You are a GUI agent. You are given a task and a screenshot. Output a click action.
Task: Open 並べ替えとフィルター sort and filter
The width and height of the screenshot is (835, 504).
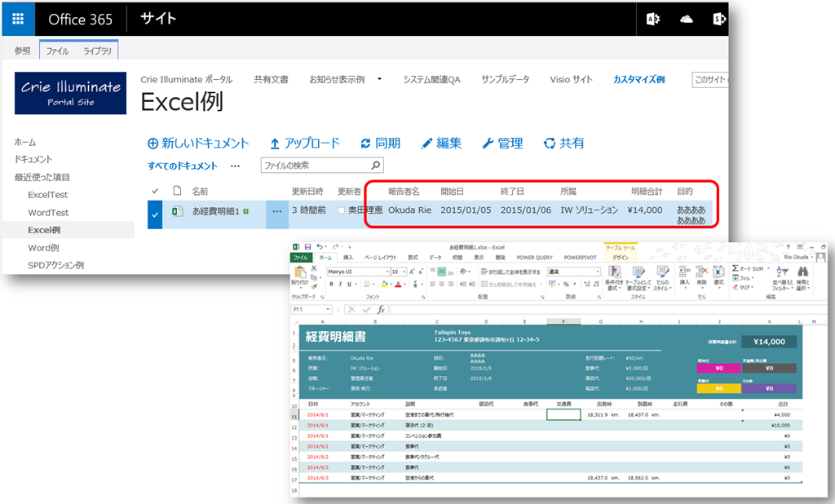pyautogui.click(x=782, y=278)
